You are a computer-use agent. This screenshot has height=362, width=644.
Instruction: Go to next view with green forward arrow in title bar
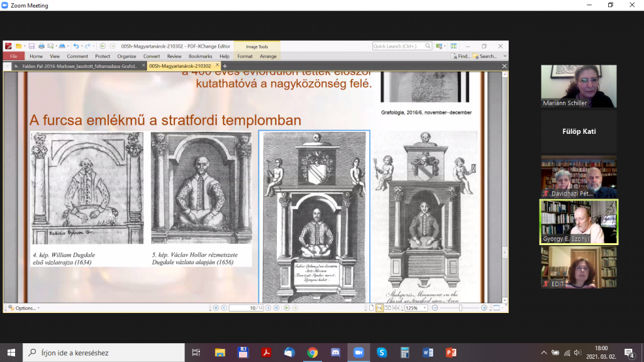point(113,47)
